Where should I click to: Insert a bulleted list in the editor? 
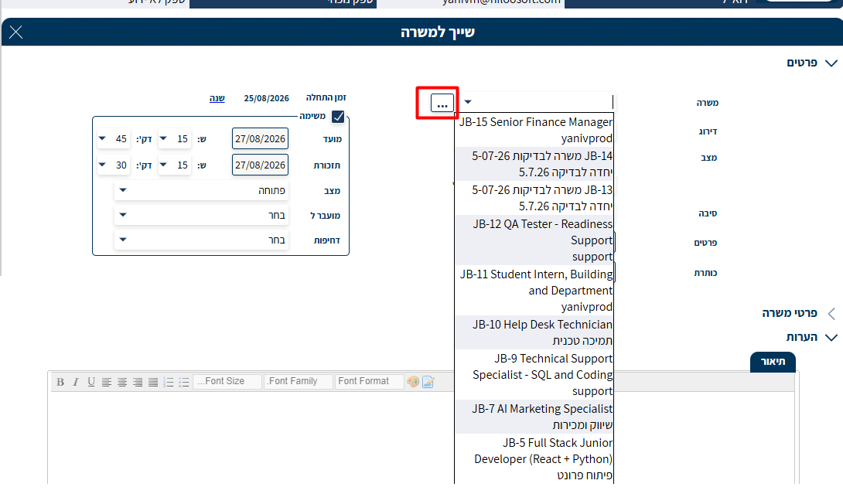click(x=184, y=382)
